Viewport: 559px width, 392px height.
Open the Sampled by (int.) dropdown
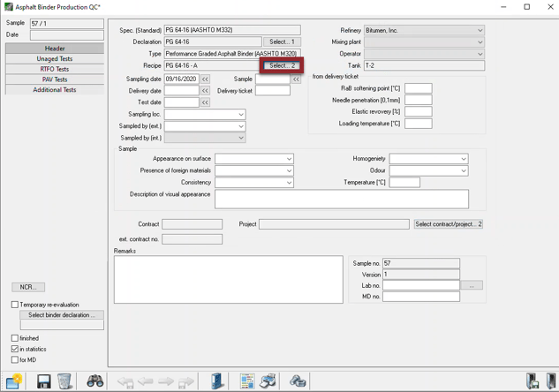coord(205,138)
